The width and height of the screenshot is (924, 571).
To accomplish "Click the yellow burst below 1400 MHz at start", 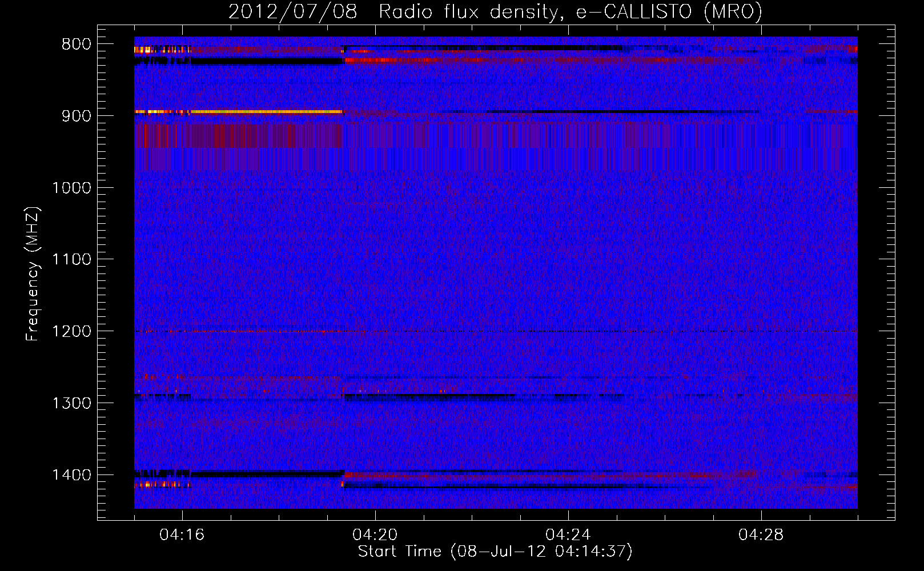I will point(162,485).
